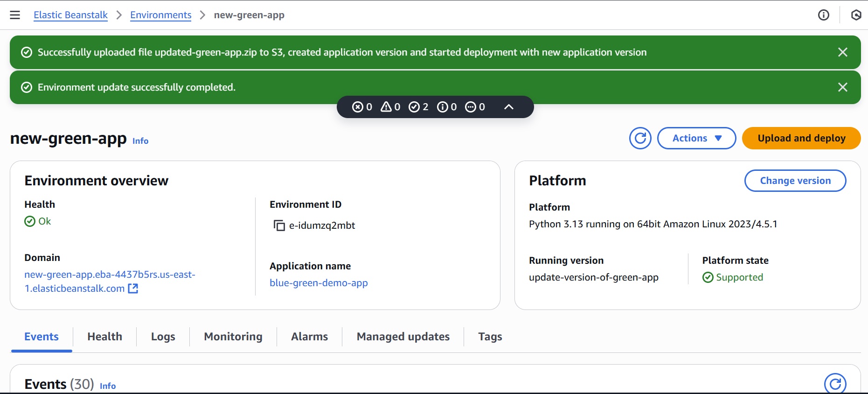Copy the Environment ID e-idumzq2mbt

pos(279,225)
